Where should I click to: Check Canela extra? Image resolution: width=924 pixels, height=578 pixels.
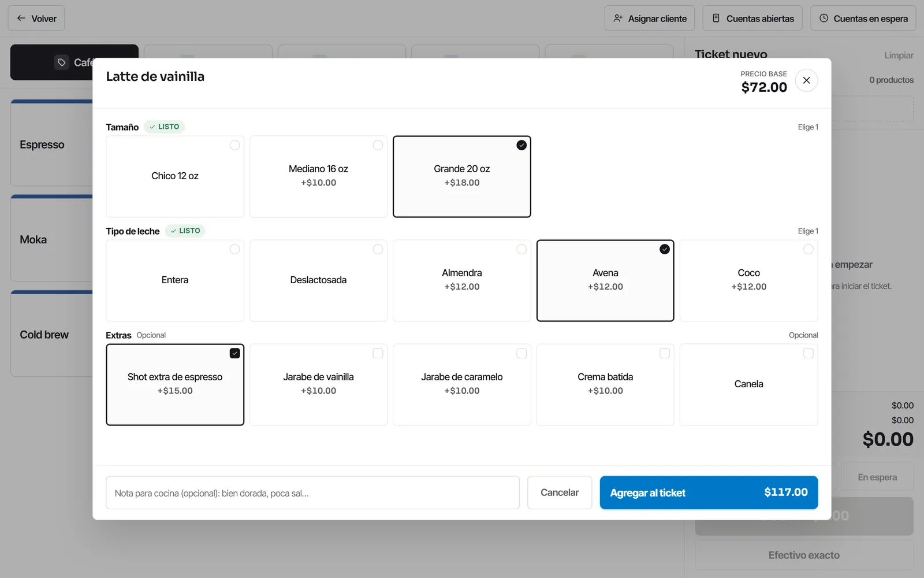click(x=748, y=385)
